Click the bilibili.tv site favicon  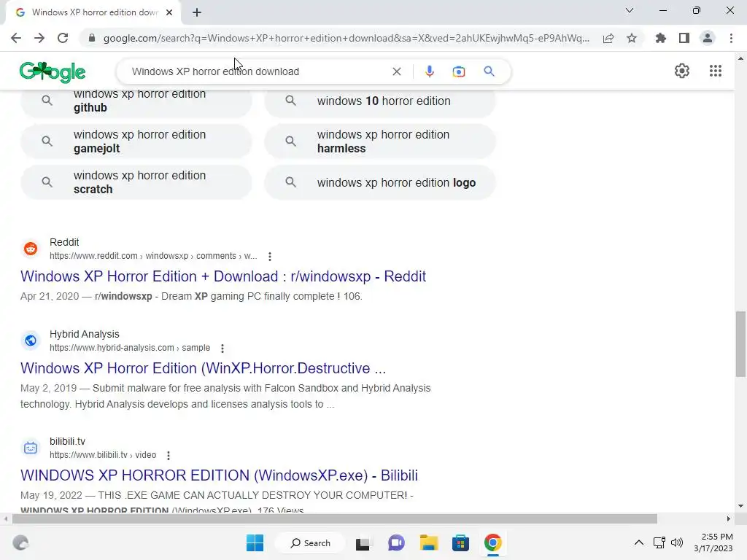coord(31,448)
